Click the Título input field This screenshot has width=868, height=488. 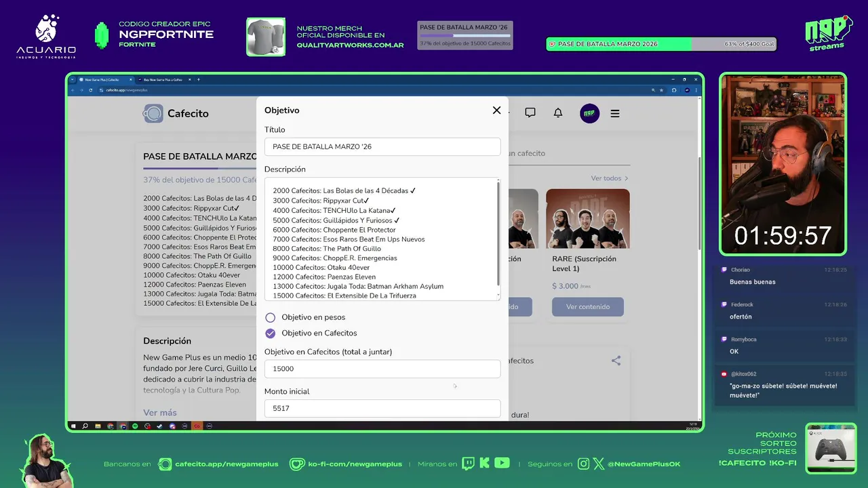point(382,146)
